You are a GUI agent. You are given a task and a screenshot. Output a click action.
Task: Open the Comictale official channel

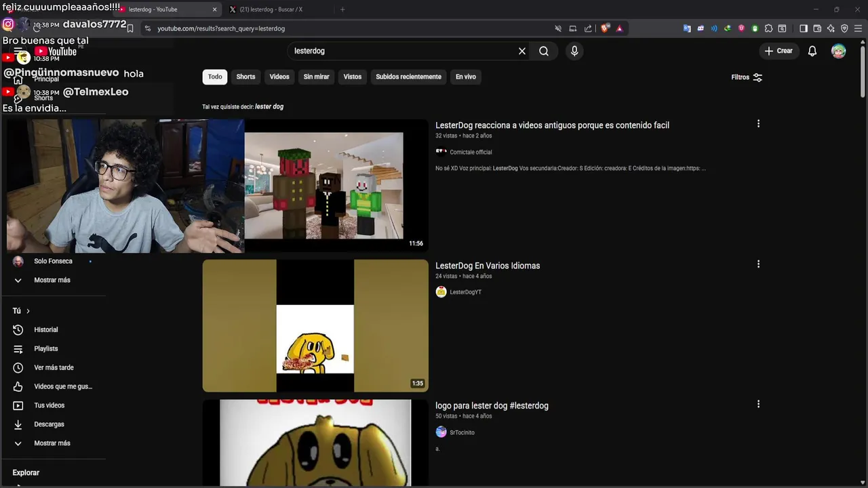(x=471, y=152)
